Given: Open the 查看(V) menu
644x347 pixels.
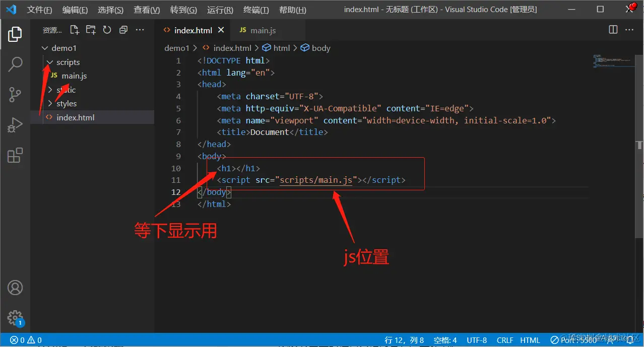Looking at the screenshot, I should [147, 10].
